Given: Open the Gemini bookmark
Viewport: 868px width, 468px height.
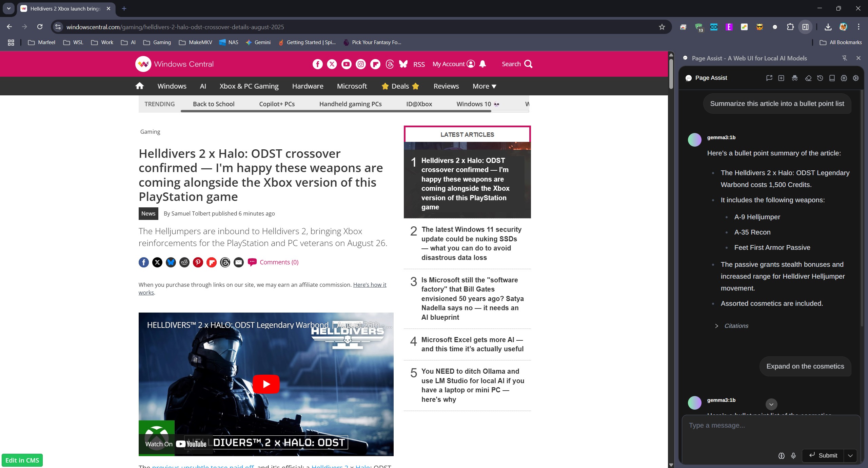Looking at the screenshot, I should click(x=258, y=42).
